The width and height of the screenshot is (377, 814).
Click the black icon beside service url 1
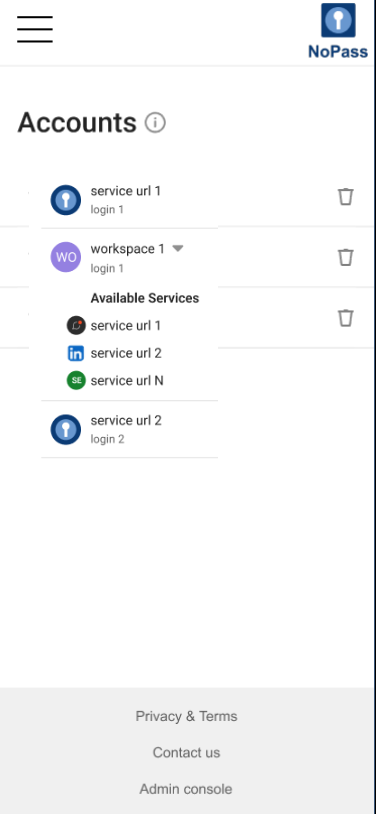coord(76,326)
